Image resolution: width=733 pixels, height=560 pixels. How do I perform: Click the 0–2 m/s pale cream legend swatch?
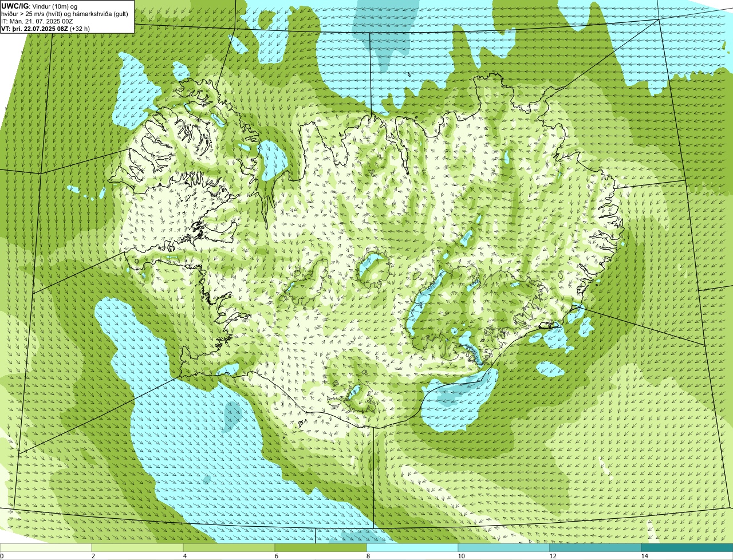pyautogui.click(x=46, y=547)
